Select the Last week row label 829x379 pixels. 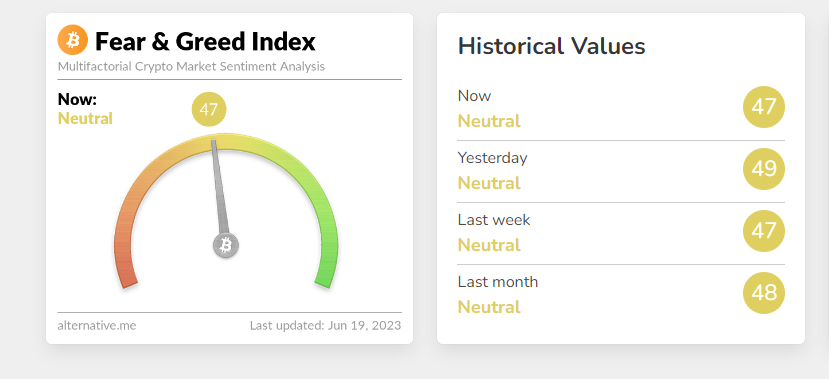(494, 220)
